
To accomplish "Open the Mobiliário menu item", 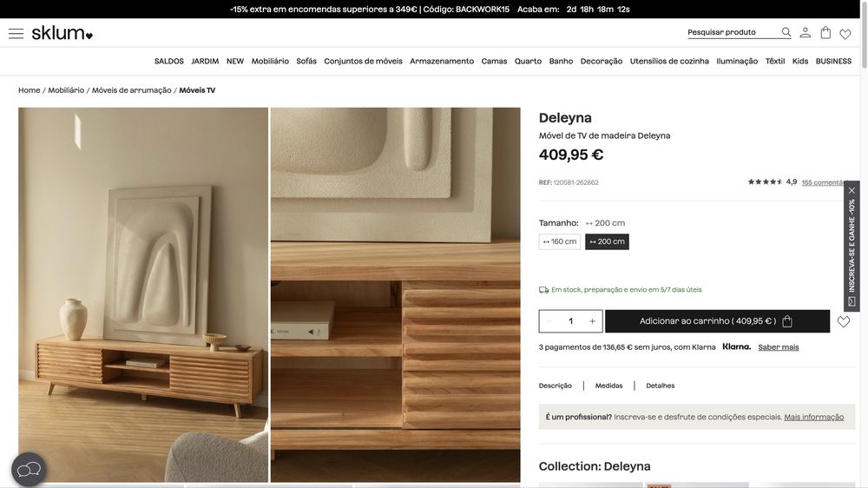I will 270,62.
